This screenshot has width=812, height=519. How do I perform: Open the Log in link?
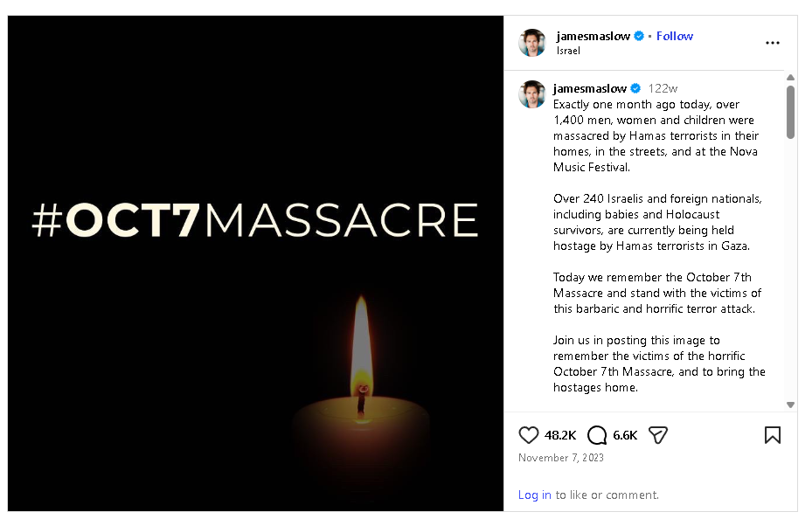pyautogui.click(x=534, y=495)
